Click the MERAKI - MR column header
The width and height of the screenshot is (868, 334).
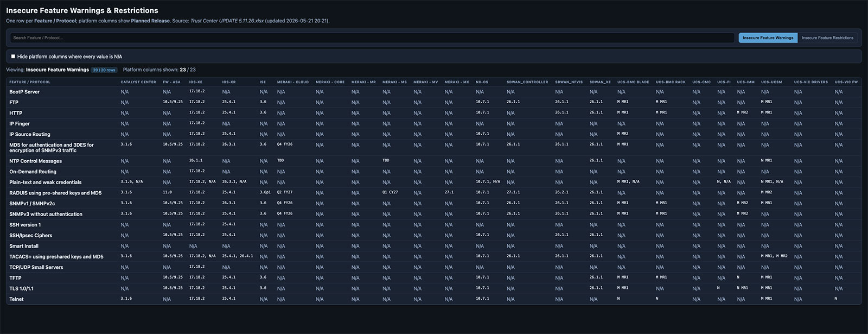coord(363,82)
